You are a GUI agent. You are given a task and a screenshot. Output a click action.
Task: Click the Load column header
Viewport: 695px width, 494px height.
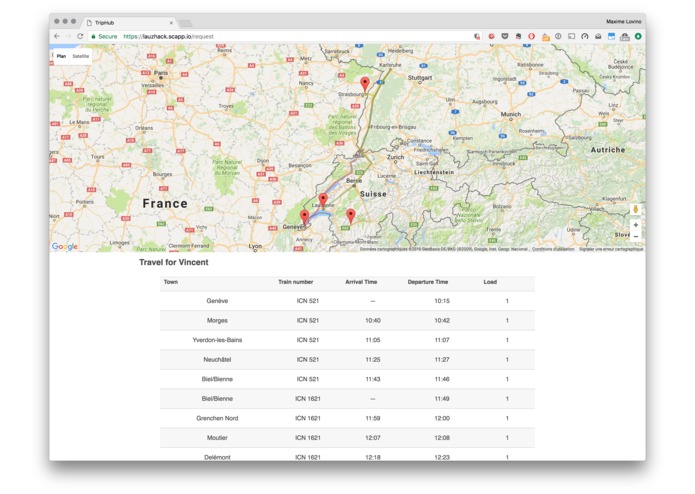490,282
